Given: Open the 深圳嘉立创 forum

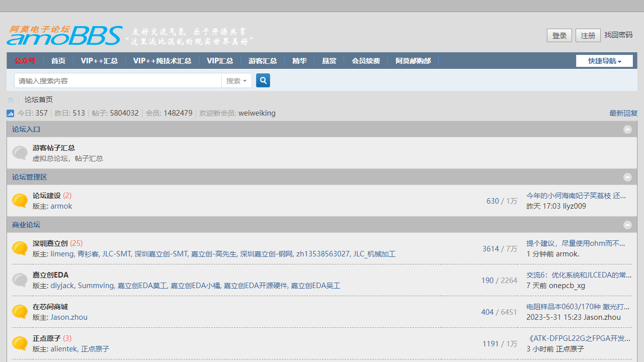Looking at the screenshot, I should [x=50, y=243].
